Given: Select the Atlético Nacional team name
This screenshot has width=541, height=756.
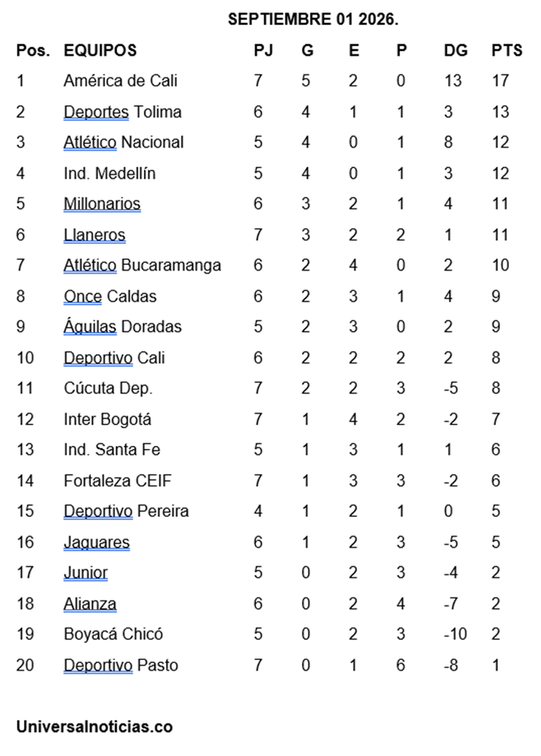Looking at the screenshot, I should [123, 142].
